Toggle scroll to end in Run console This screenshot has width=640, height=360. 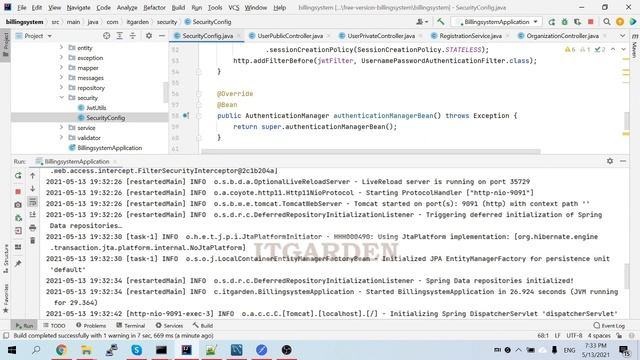click(x=33, y=215)
